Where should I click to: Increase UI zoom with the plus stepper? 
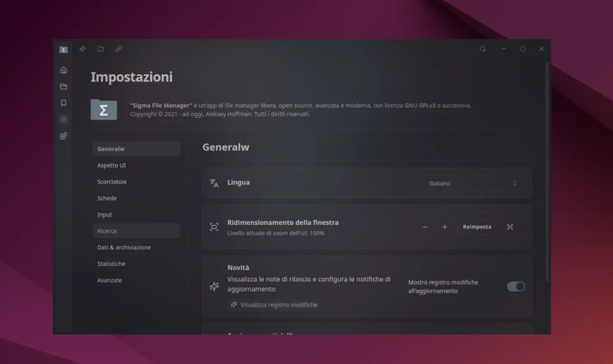[445, 227]
